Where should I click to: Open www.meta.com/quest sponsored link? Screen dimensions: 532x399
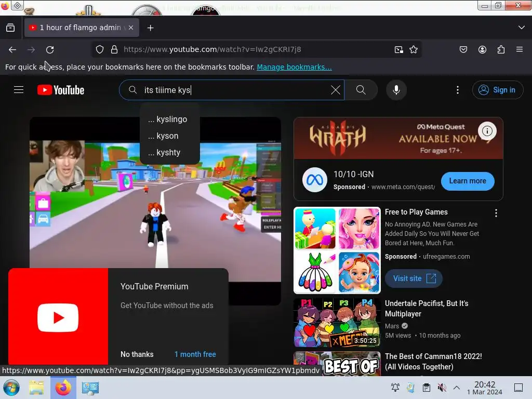tap(403, 187)
